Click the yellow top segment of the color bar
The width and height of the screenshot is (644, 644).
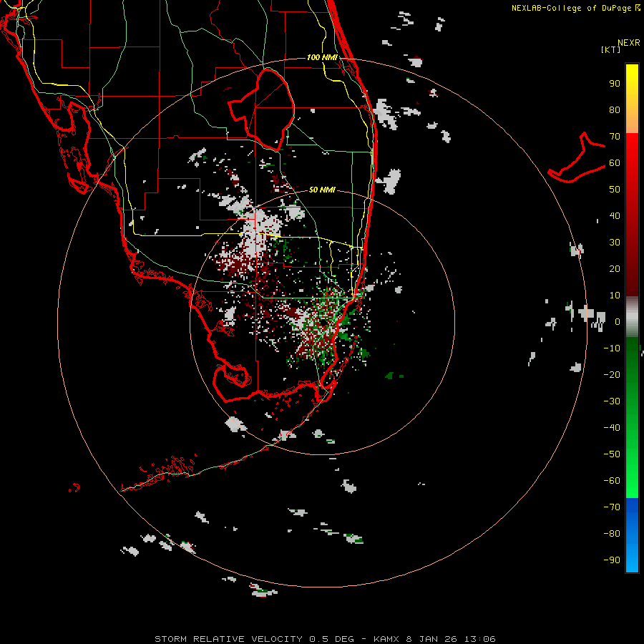[x=632, y=99]
